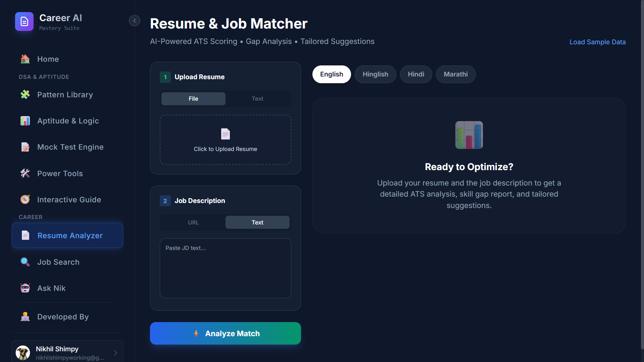Switch resume input to Text tab
Screen dimensions: 644x362
coord(257,98)
